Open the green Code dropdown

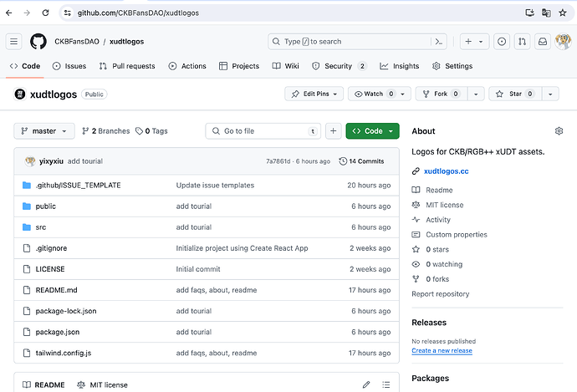tap(372, 131)
